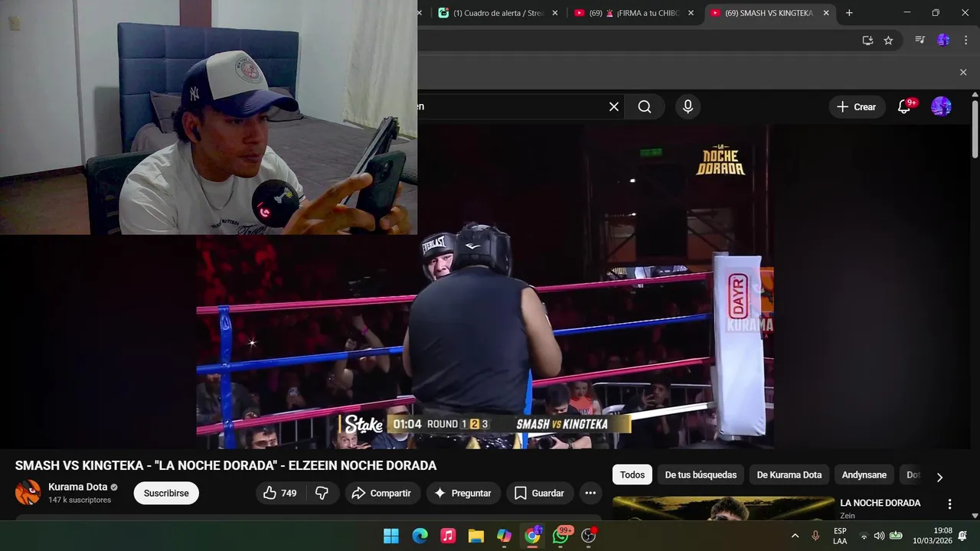The image size is (980, 551).
Task: Open the Apple Music taskbar icon
Action: [x=448, y=536]
